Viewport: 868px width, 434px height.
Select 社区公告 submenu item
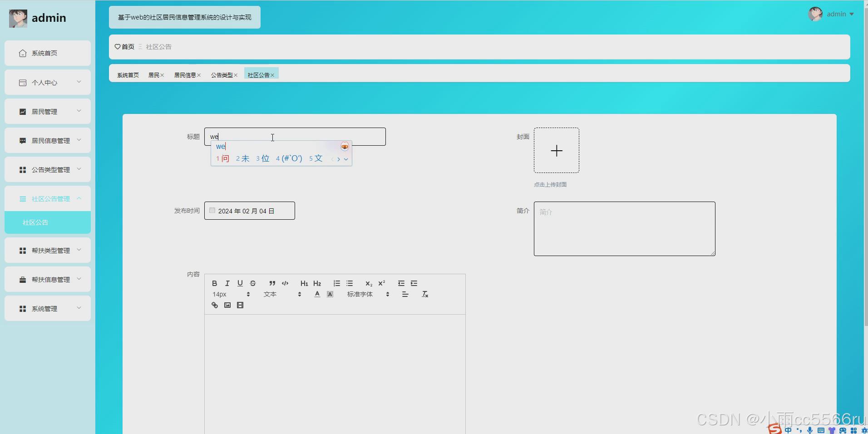tap(48, 222)
